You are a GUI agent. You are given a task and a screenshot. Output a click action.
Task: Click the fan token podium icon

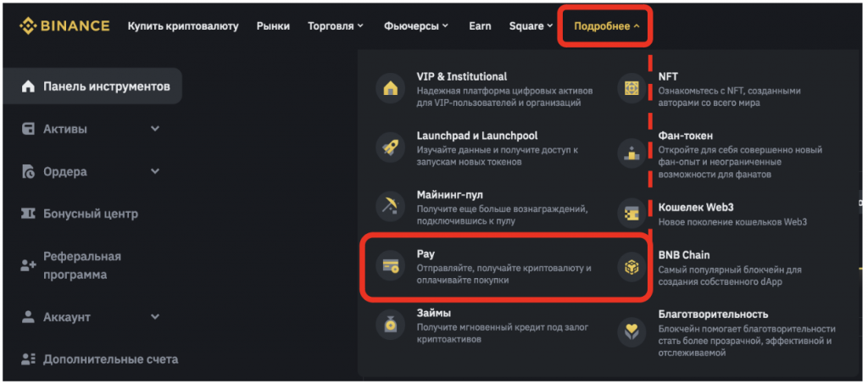(632, 153)
